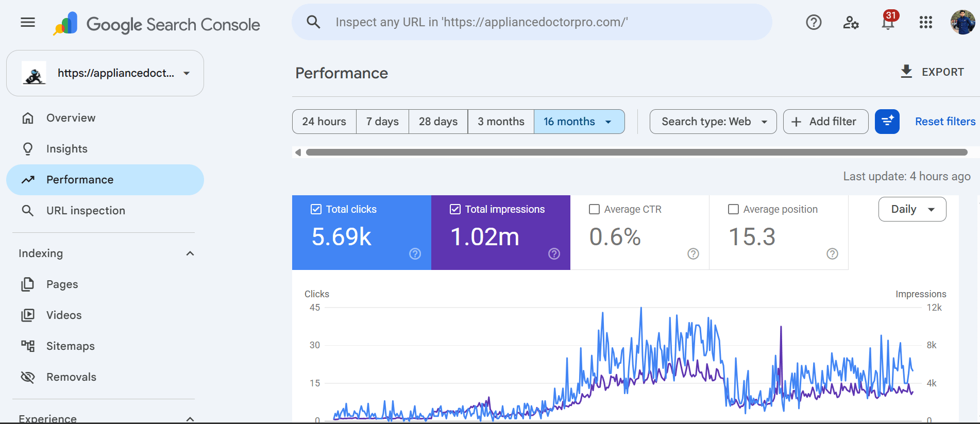This screenshot has height=424, width=980.
Task: Click help icon in Total impressions card
Action: [x=554, y=253]
